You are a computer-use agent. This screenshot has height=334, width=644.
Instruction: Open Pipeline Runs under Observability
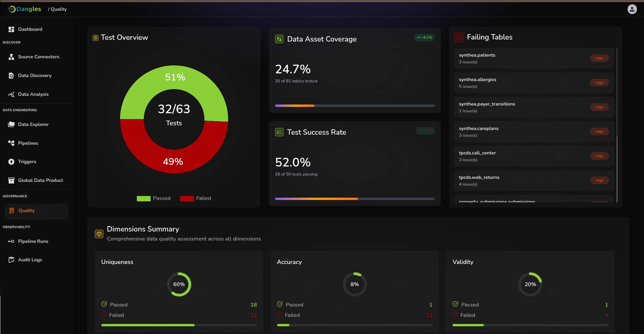33,242
